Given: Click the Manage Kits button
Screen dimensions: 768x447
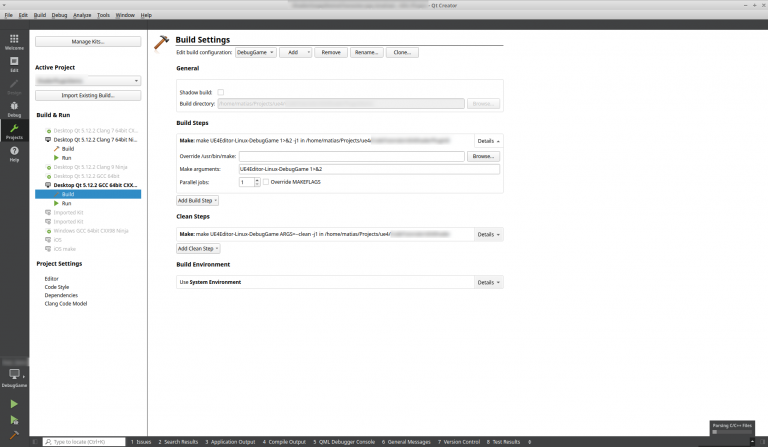Looking at the screenshot, I should (x=88, y=42).
